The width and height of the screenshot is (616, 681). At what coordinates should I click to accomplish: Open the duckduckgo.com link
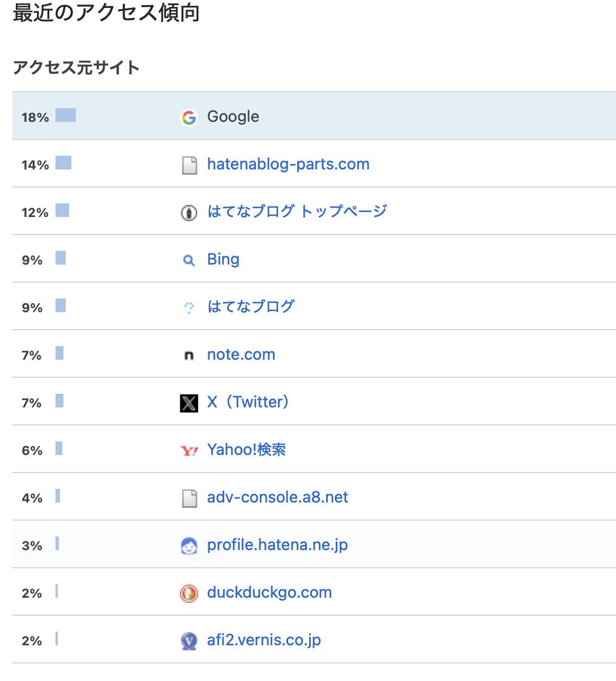tap(269, 592)
